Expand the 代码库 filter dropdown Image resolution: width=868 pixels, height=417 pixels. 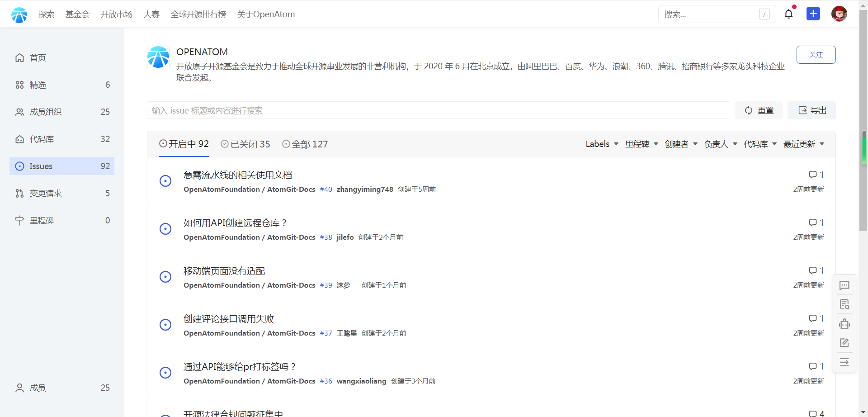pos(760,144)
